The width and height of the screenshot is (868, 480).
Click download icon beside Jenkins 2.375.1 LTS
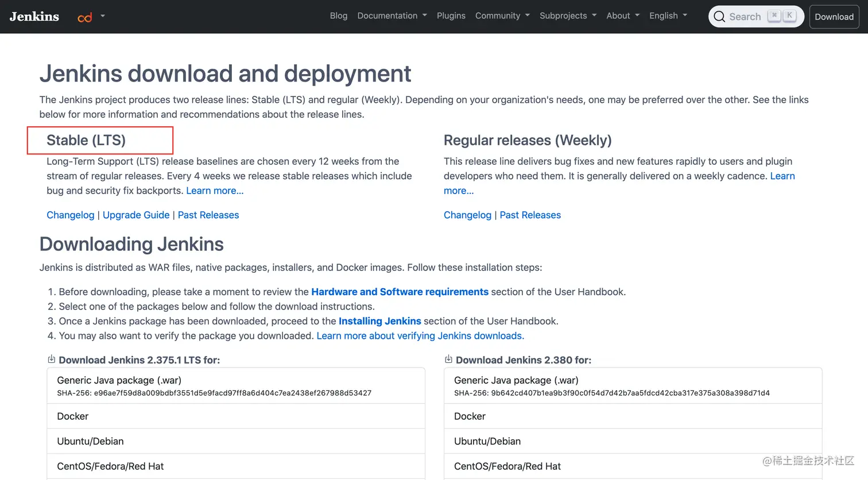pos(51,359)
